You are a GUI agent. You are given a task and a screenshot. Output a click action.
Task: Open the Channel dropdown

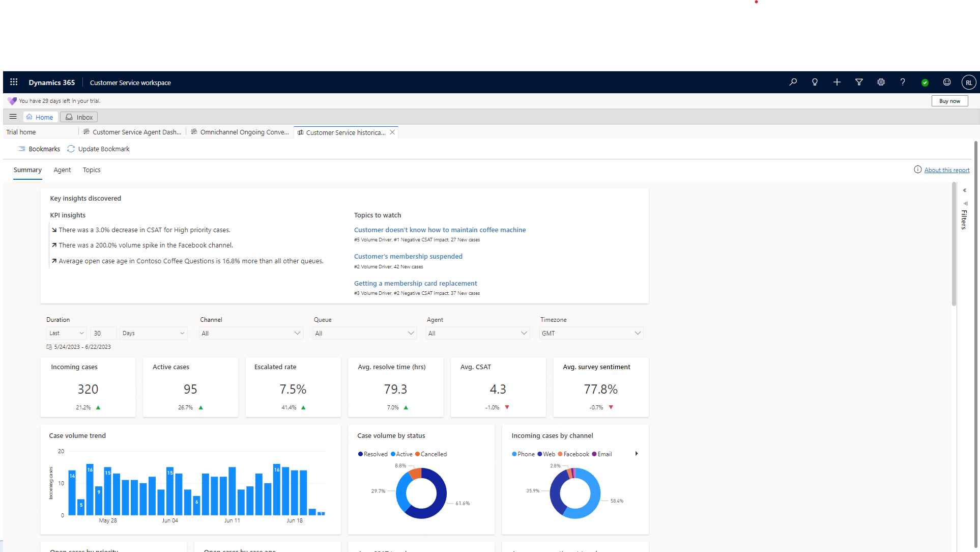point(250,333)
